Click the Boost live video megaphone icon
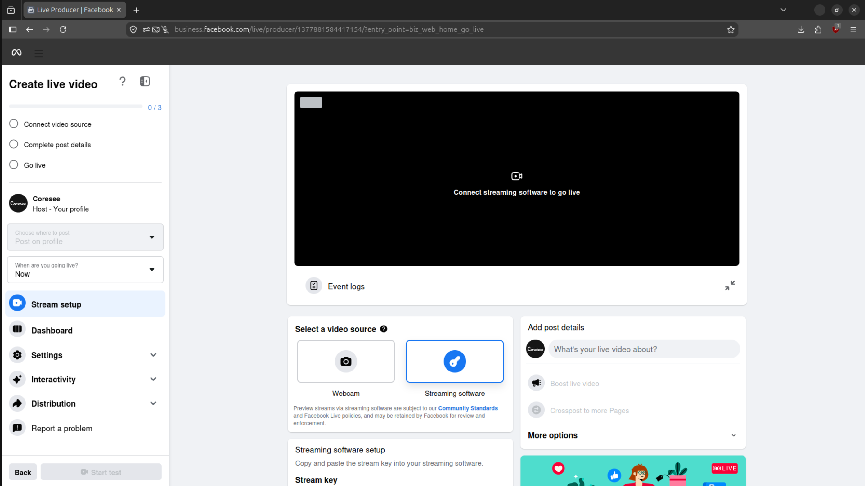The image size is (868, 486). 536,383
